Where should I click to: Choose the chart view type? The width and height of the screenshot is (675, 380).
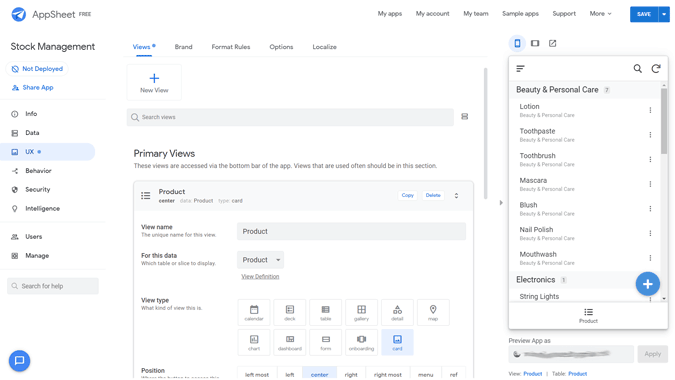(254, 343)
